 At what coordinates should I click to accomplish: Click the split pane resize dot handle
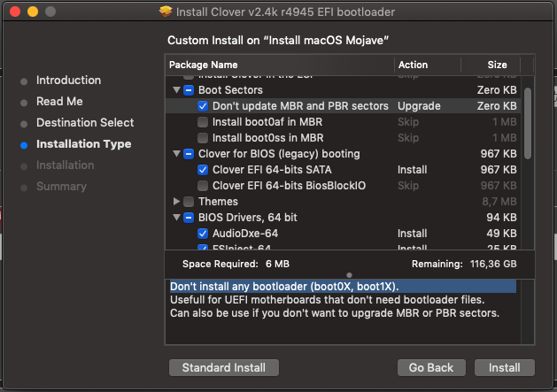point(349,275)
